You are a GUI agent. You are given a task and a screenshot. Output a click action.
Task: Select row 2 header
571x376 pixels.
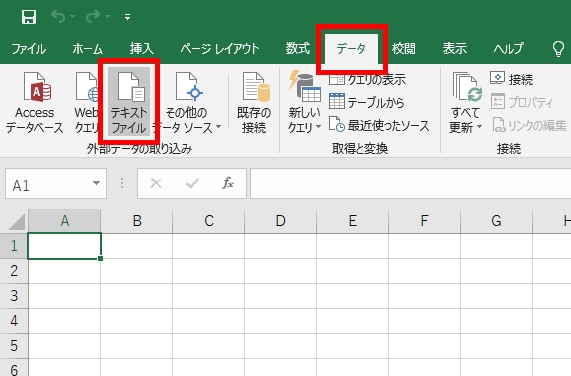click(x=14, y=271)
